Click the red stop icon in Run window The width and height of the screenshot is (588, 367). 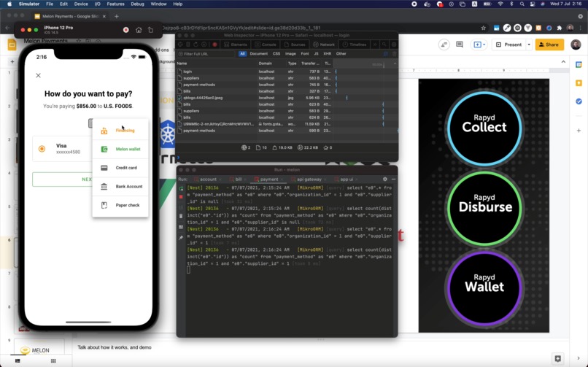click(x=181, y=196)
